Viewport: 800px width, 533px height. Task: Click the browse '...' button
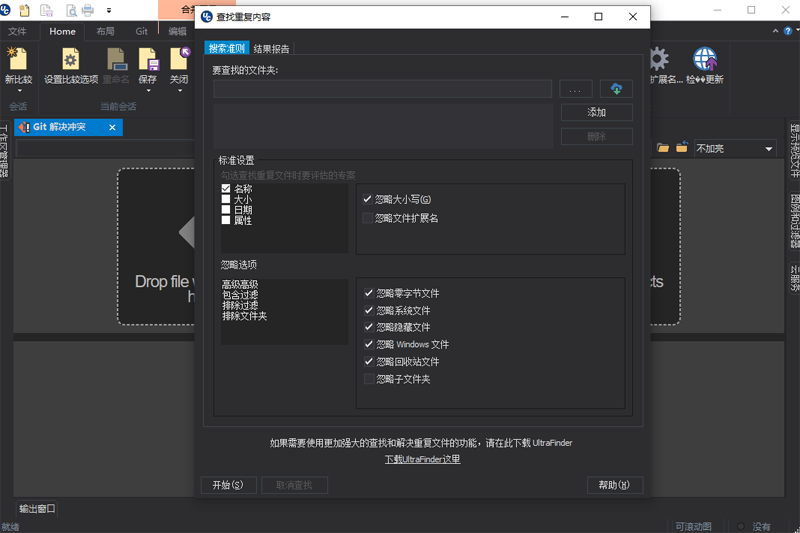tap(576, 89)
